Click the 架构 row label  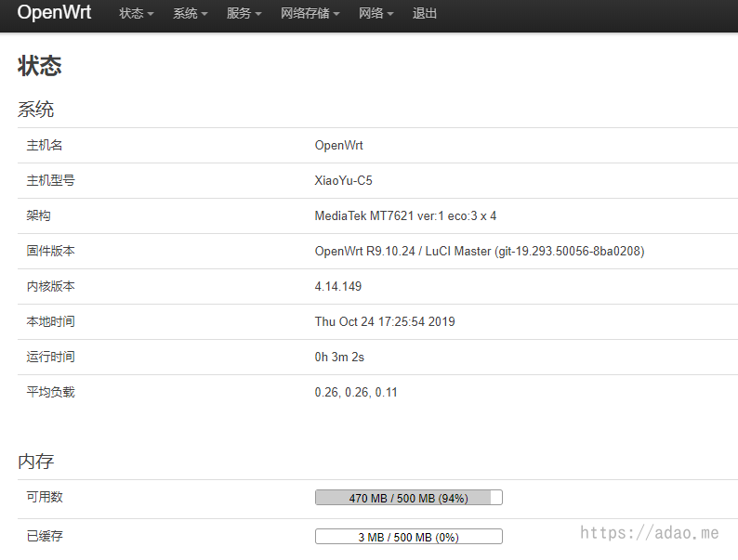[39, 215]
